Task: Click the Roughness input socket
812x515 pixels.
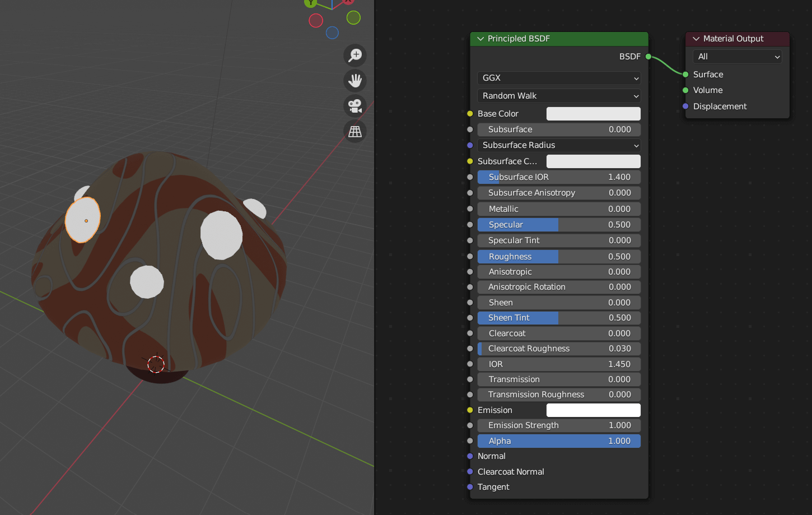Action: click(470, 257)
